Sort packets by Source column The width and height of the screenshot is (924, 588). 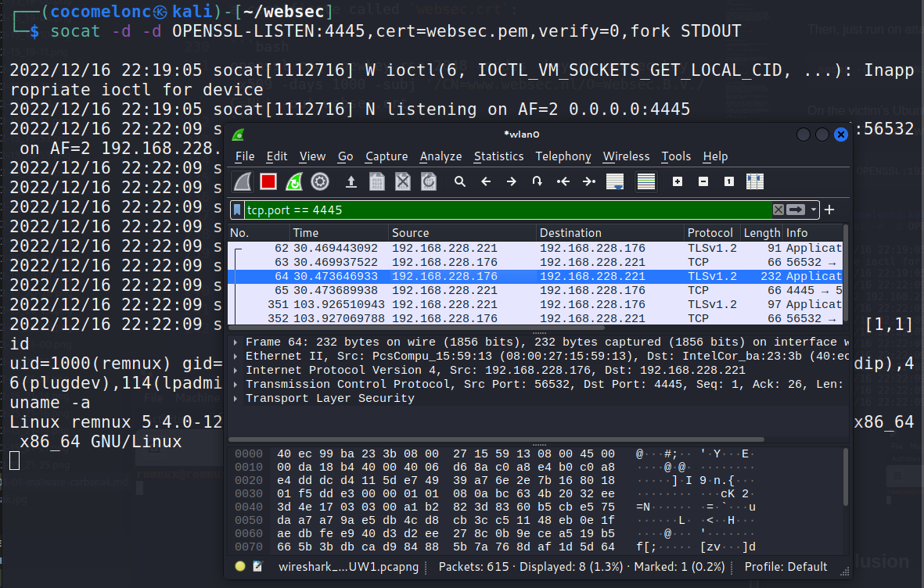[462, 233]
